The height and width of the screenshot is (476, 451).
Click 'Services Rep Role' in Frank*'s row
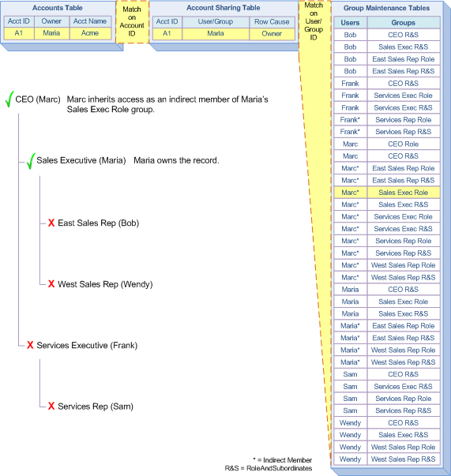[x=404, y=120]
